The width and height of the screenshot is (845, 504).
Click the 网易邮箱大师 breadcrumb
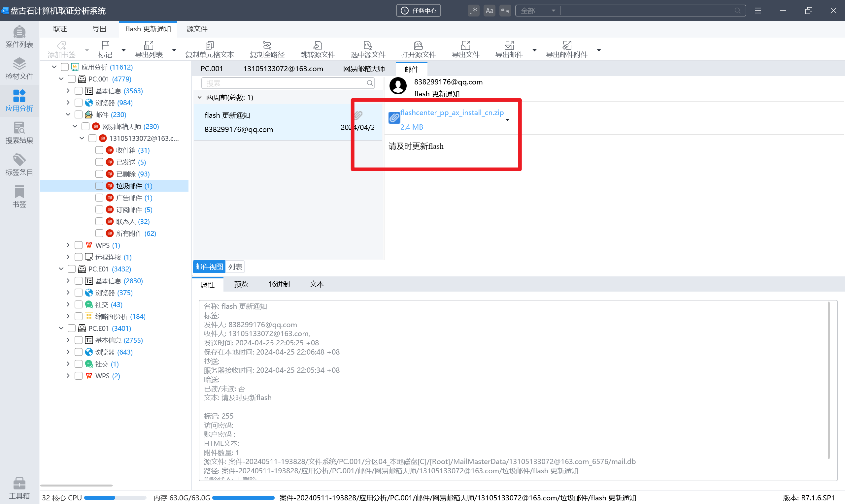364,69
